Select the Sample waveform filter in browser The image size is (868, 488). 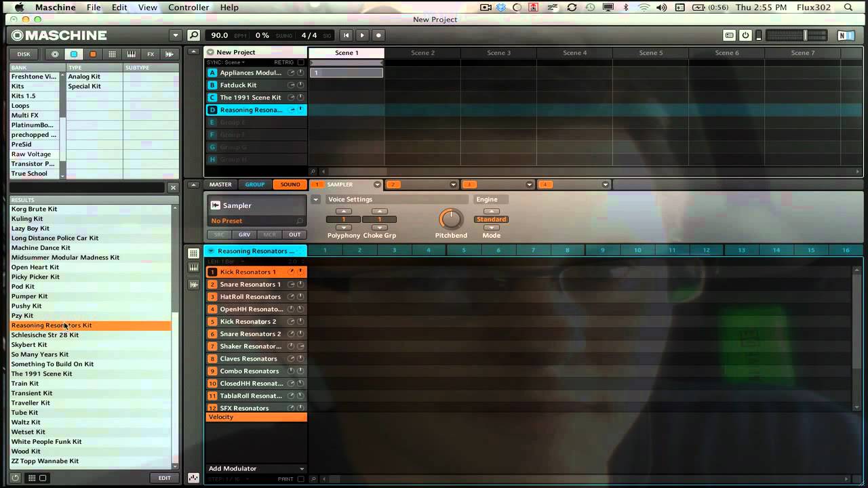pyautogui.click(x=170, y=54)
